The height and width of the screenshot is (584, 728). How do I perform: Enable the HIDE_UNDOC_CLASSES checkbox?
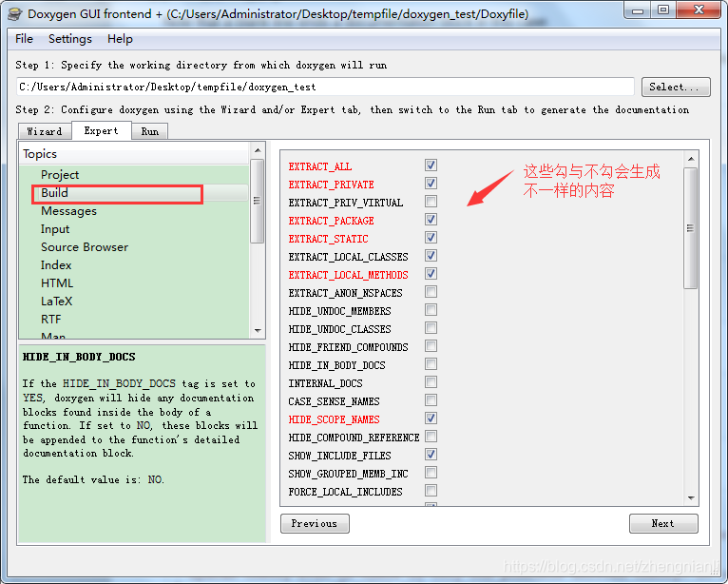(x=431, y=328)
